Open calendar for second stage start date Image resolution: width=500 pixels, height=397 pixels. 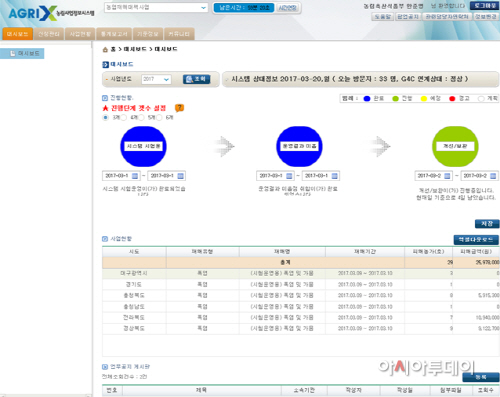(x=289, y=176)
